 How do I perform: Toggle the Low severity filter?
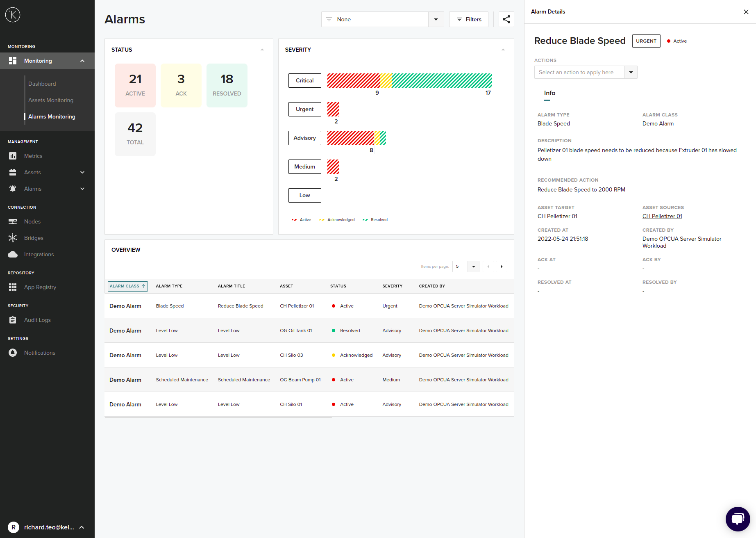[x=304, y=195]
